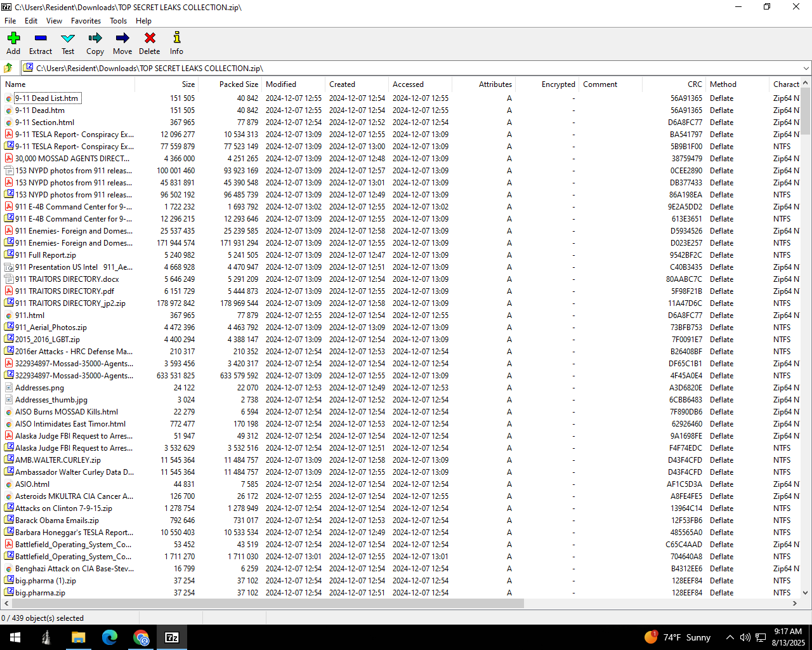Select the Benghazi Attack on CIA Base file

coord(74,569)
